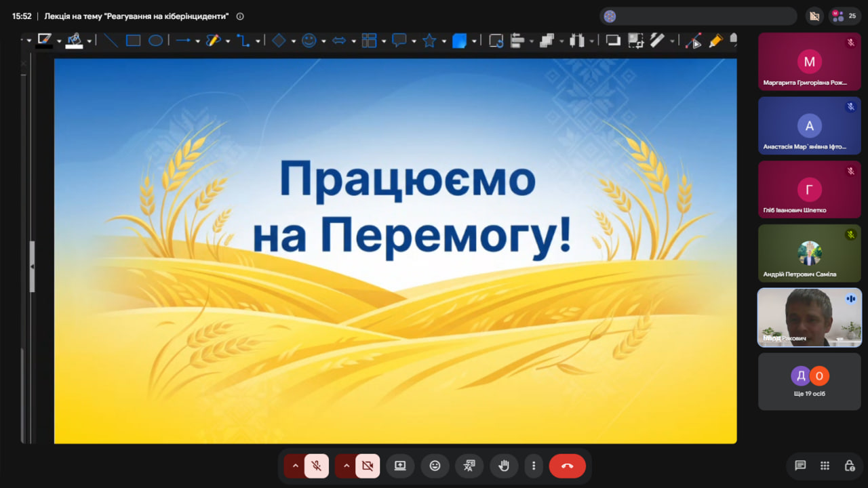Click the Present screen button
This screenshot has height=488, width=868.
(x=400, y=466)
